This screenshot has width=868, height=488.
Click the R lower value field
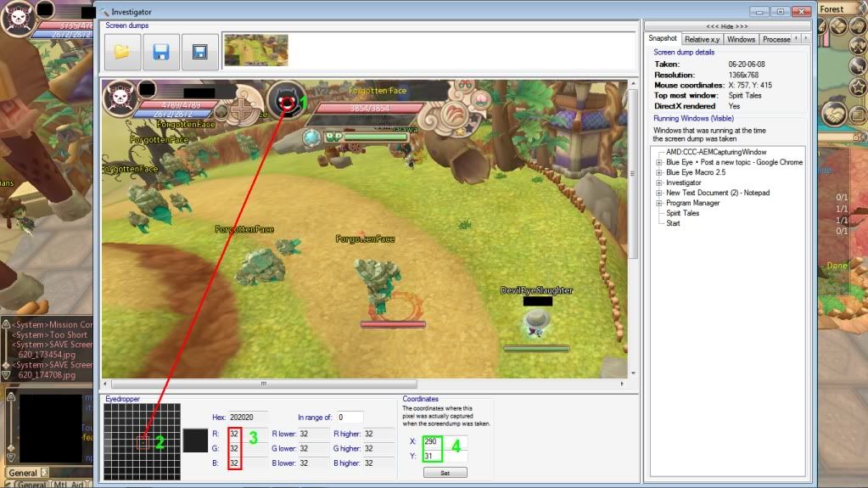(x=313, y=434)
